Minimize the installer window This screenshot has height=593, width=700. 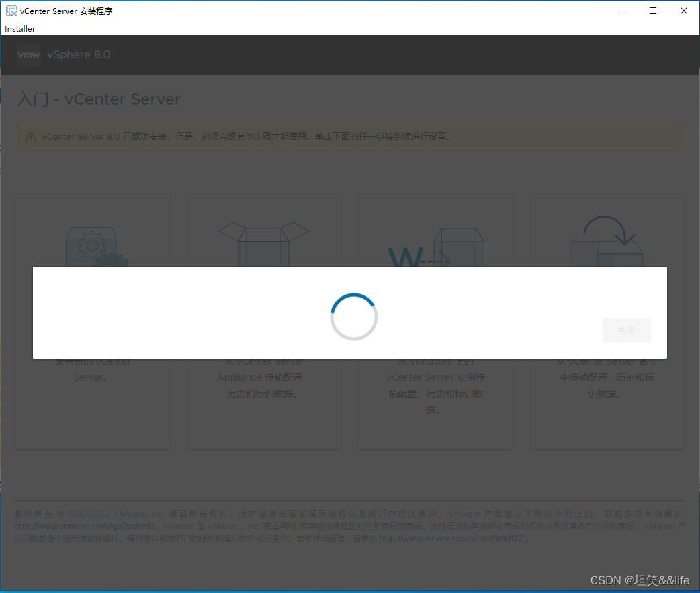coord(623,11)
